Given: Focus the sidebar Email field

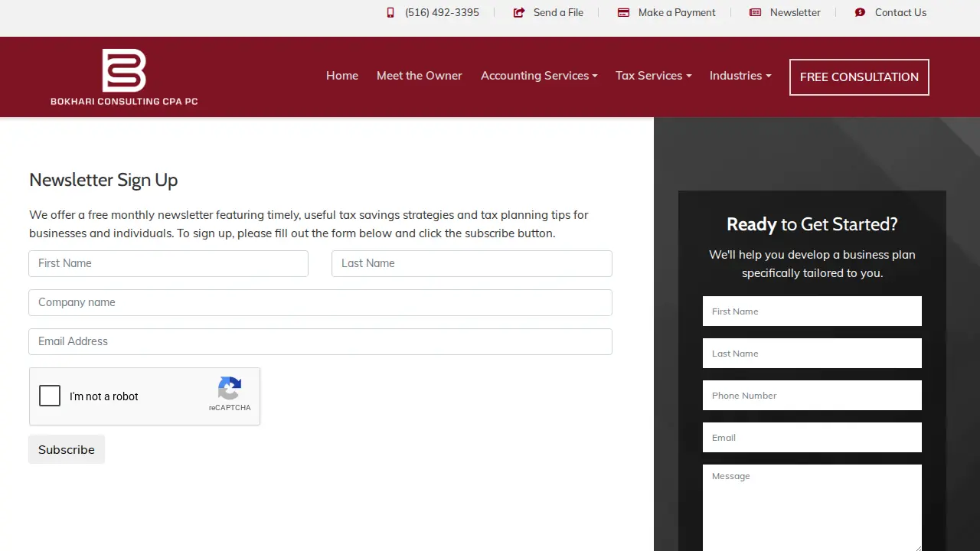Looking at the screenshot, I should point(812,438).
